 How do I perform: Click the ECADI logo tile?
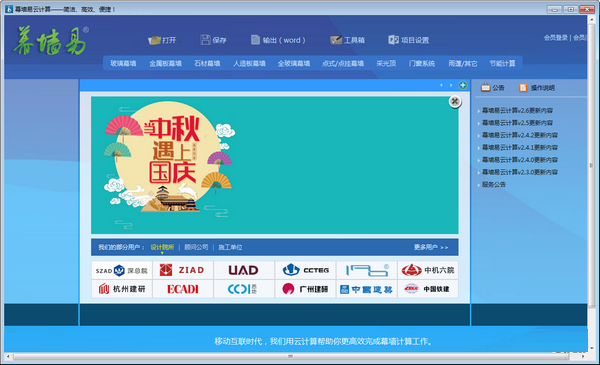coord(183,289)
